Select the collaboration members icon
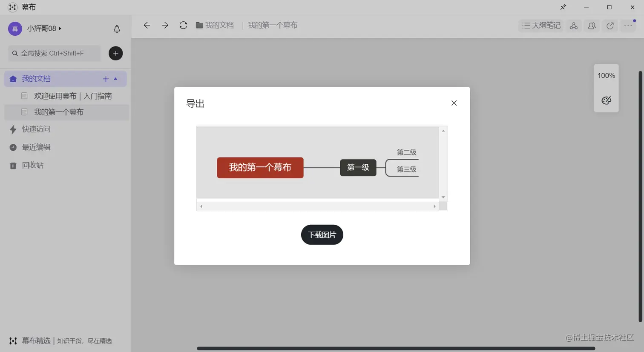This screenshot has width=644, height=352. pos(592,26)
